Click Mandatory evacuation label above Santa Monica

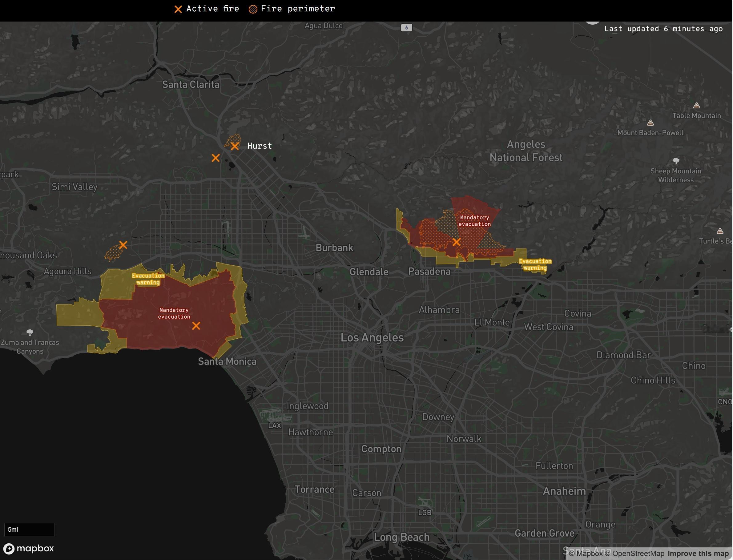(174, 313)
